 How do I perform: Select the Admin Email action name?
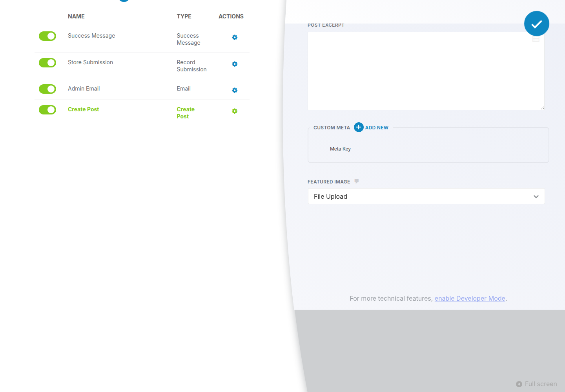[84, 89]
